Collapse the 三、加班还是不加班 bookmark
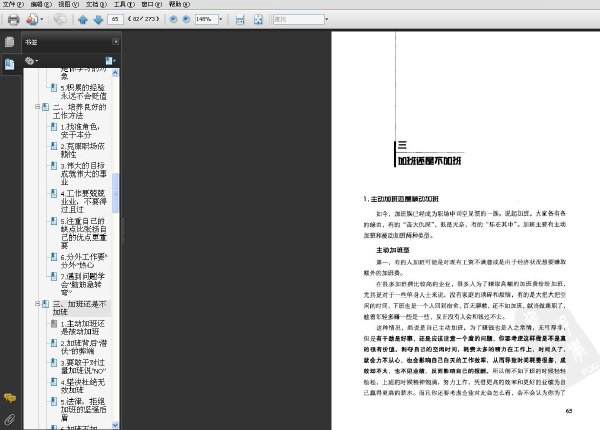The width and height of the screenshot is (600, 430). pos(38,304)
